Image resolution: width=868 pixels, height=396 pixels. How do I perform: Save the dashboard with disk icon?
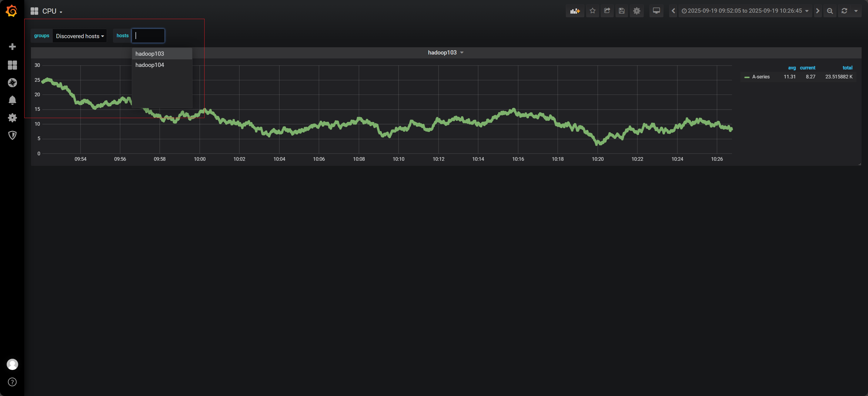pyautogui.click(x=622, y=11)
